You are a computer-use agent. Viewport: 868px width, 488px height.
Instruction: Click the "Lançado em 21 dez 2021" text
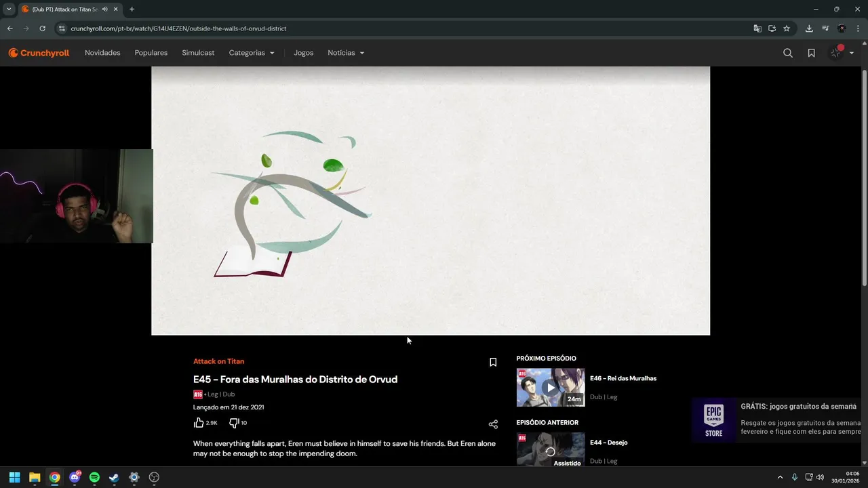(229, 407)
